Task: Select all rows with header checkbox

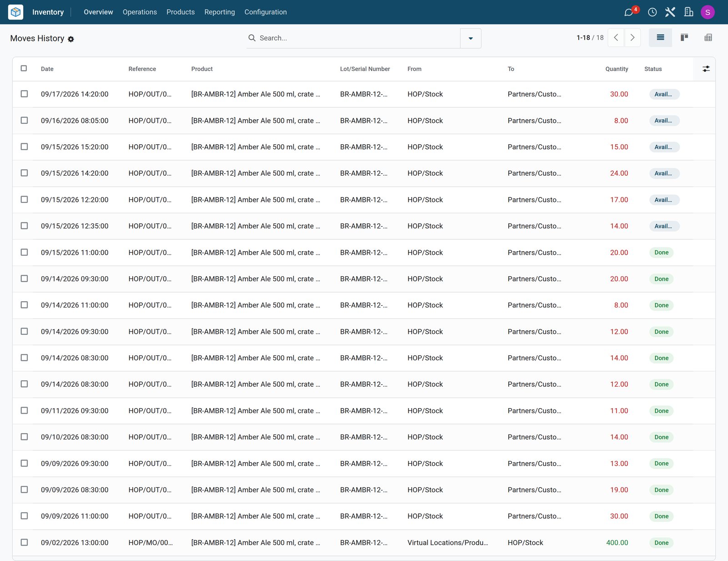Action: point(24,68)
